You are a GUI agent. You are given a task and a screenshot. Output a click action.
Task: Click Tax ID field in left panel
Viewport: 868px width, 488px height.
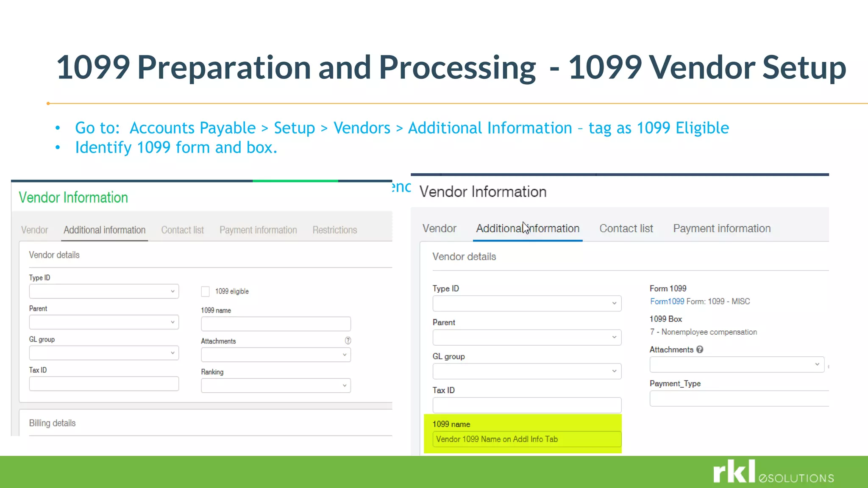pyautogui.click(x=104, y=384)
